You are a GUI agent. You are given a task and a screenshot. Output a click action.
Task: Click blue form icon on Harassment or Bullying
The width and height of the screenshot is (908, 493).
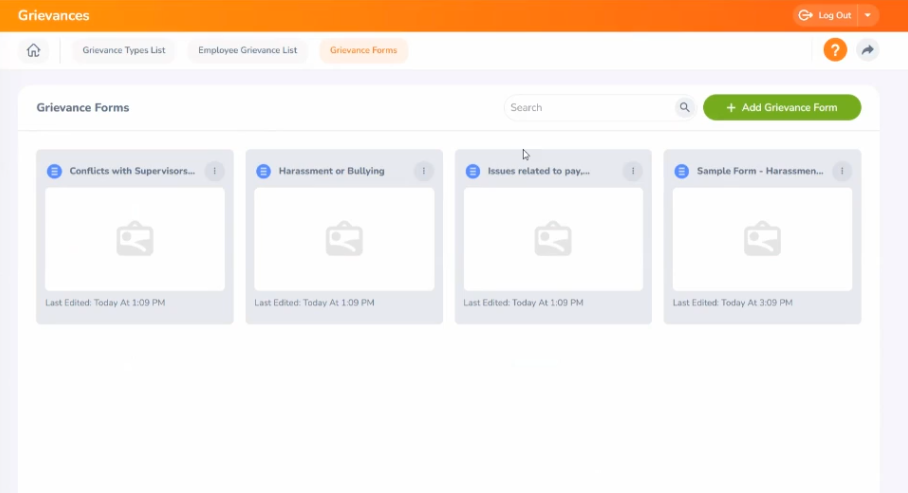point(263,171)
